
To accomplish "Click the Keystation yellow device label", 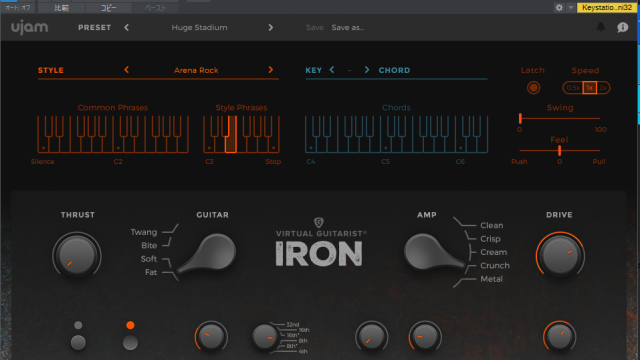I will click(607, 7).
